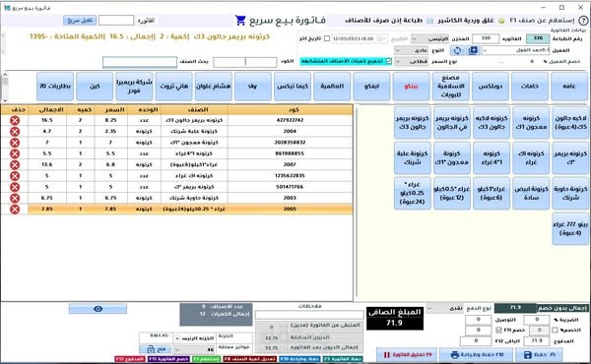Focus the بحث الصنف item search field
The image size is (591, 364).
140,62
